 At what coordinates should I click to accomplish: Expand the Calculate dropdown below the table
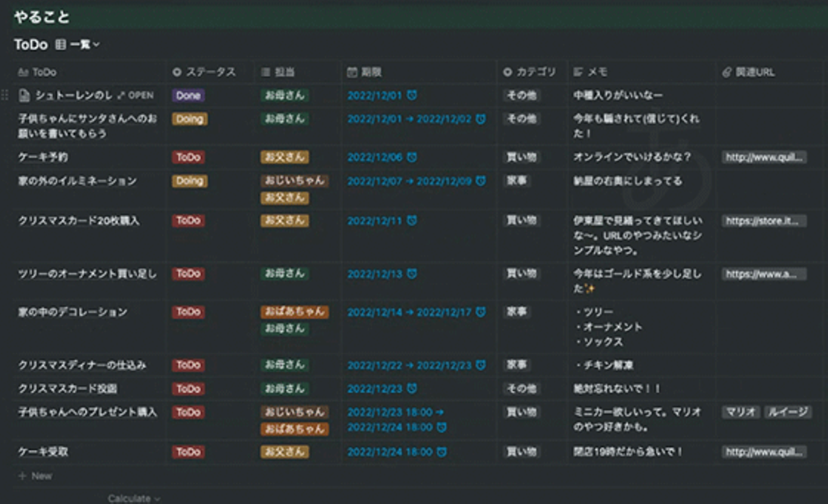coord(134,498)
